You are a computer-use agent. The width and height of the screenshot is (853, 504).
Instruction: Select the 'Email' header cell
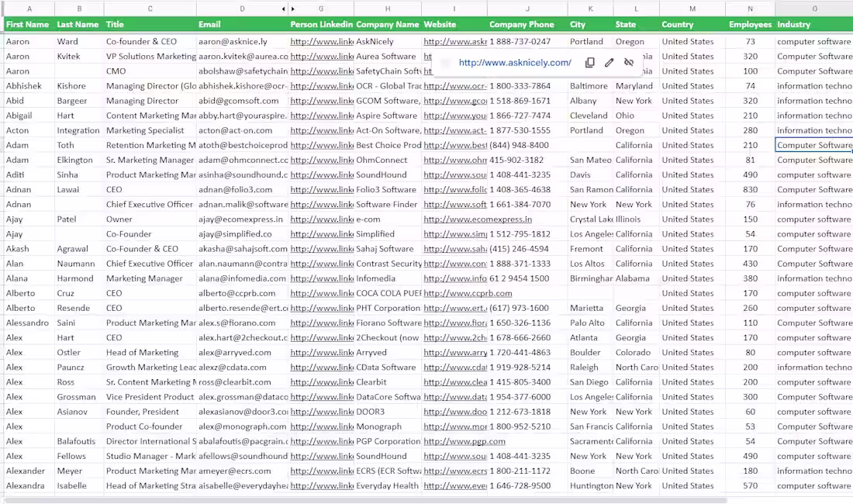click(243, 25)
